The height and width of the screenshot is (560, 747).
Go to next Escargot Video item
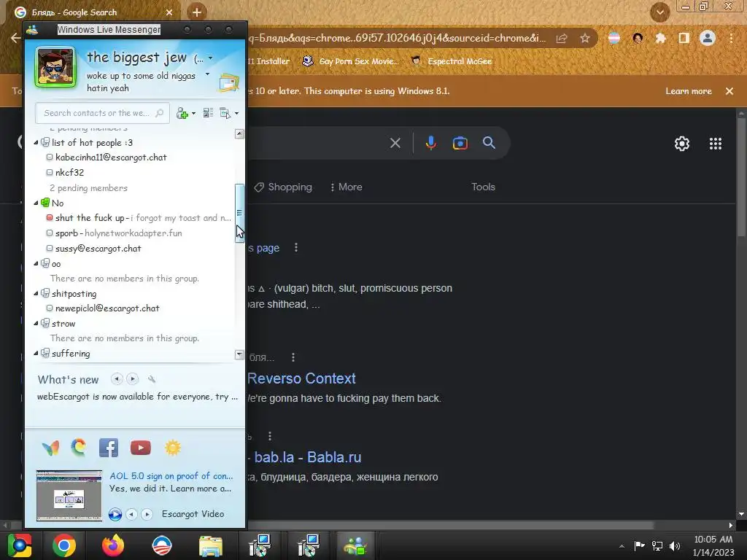pos(147,514)
